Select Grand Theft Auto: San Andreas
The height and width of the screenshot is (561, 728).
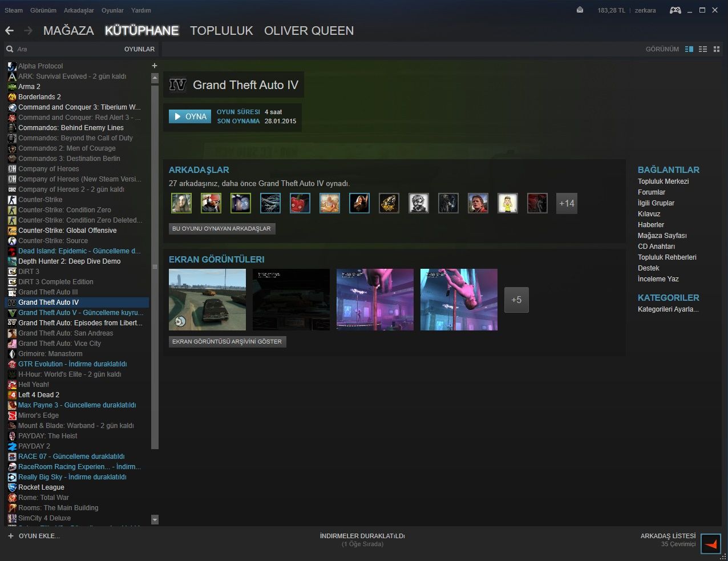click(x=78, y=333)
